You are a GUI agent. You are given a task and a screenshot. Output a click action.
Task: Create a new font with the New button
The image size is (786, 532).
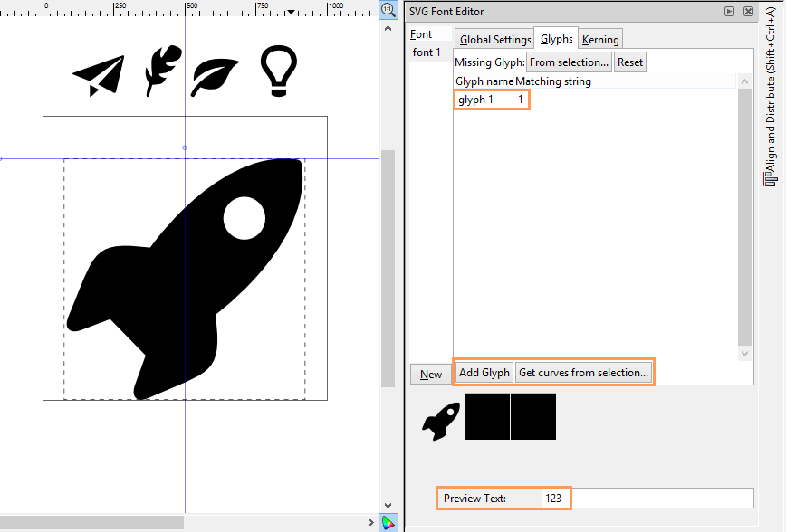point(431,374)
